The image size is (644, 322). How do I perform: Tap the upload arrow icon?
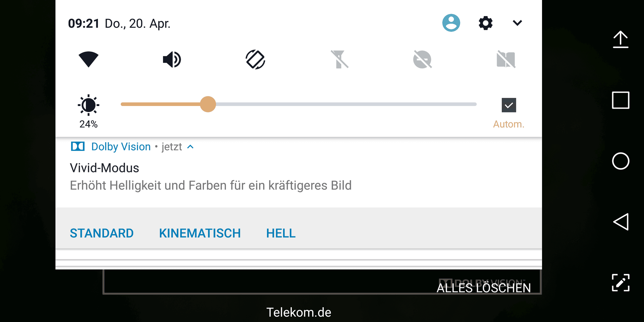click(x=621, y=40)
